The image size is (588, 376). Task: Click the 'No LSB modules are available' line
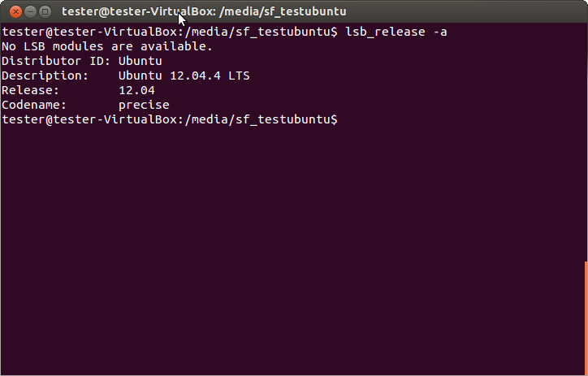point(107,46)
